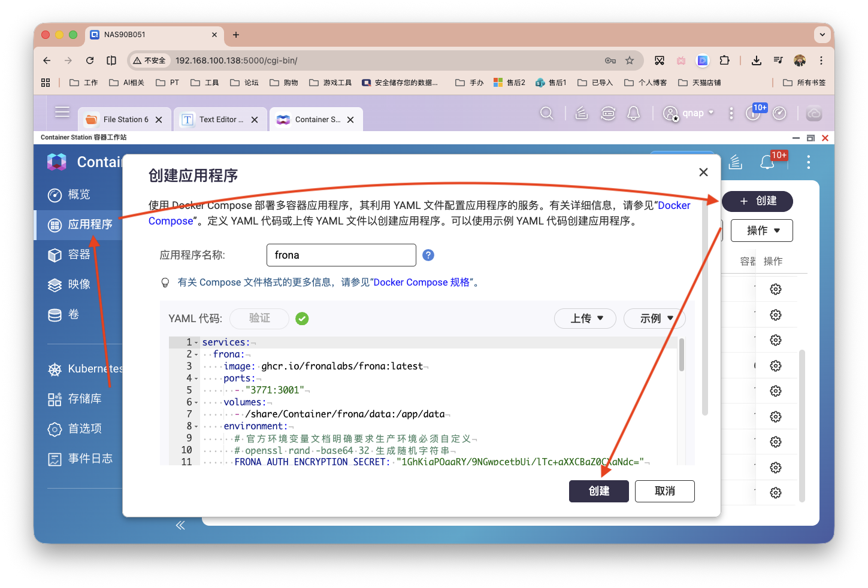Click the help question mark beside application name
868x588 pixels.
tap(428, 254)
